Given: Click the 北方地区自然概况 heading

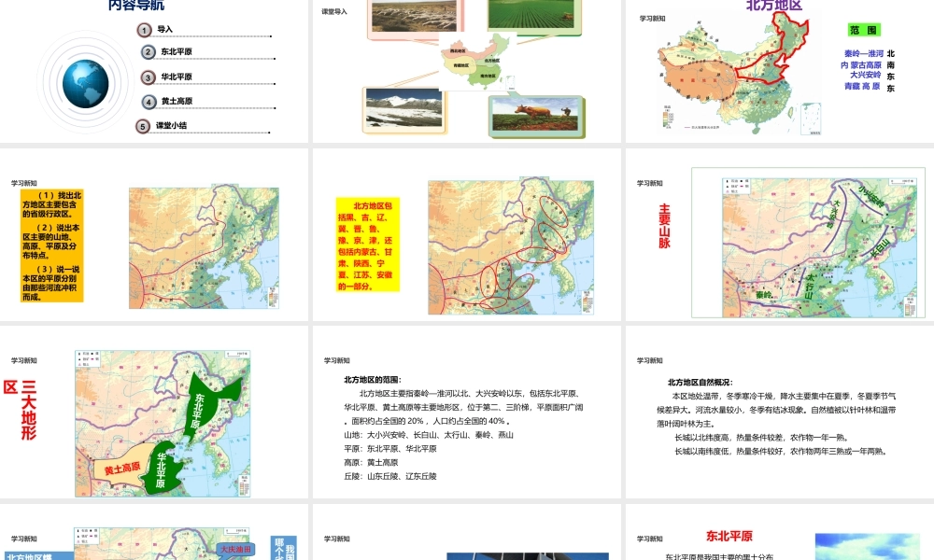Looking at the screenshot, I should pyautogui.click(x=700, y=382).
